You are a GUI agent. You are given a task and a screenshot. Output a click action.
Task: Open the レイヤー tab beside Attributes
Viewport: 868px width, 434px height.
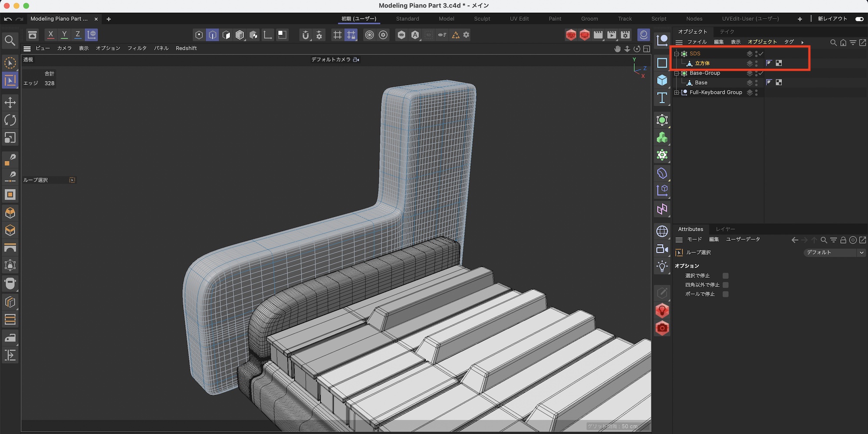click(x=725, y=229)
